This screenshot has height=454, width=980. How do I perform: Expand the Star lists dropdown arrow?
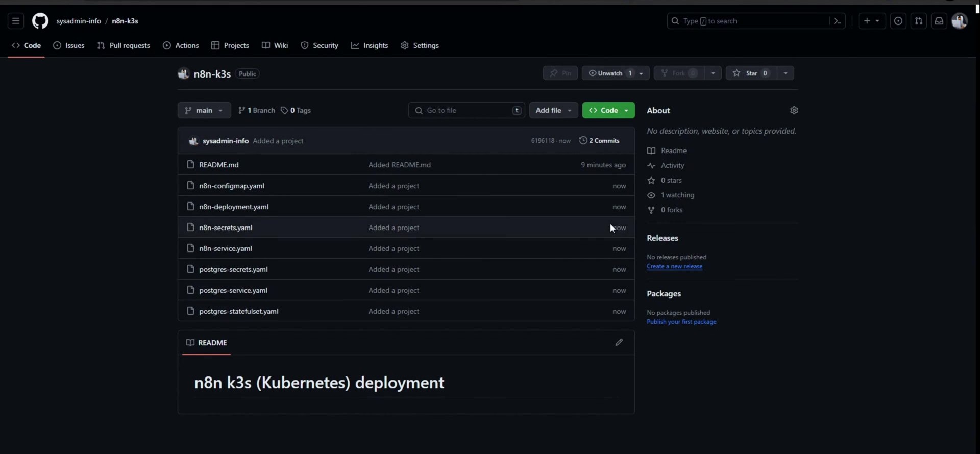point(786,73)
